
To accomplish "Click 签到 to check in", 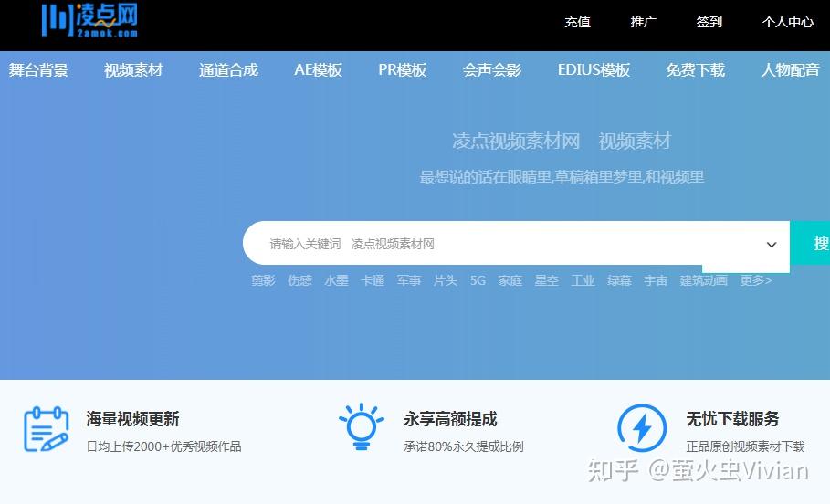I will [709, 22].
